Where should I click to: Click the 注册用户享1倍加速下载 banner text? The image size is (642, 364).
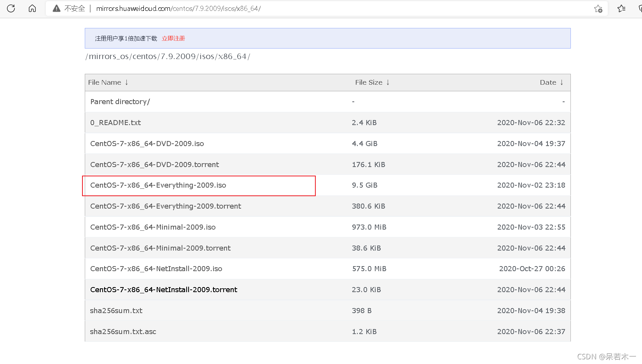pos(126,38)
